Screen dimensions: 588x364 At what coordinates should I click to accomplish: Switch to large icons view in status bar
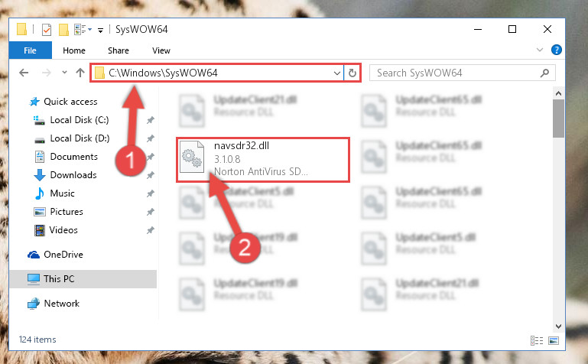(x=554, y=340)
